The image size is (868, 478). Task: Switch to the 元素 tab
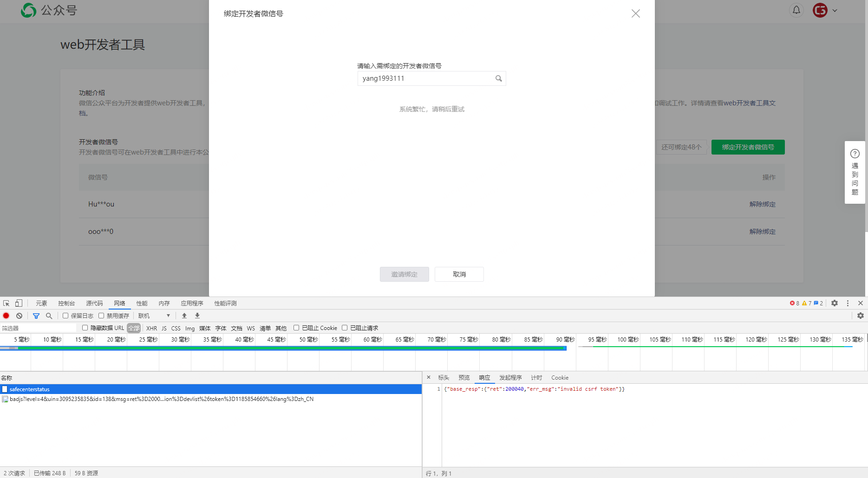coord(41,303)
